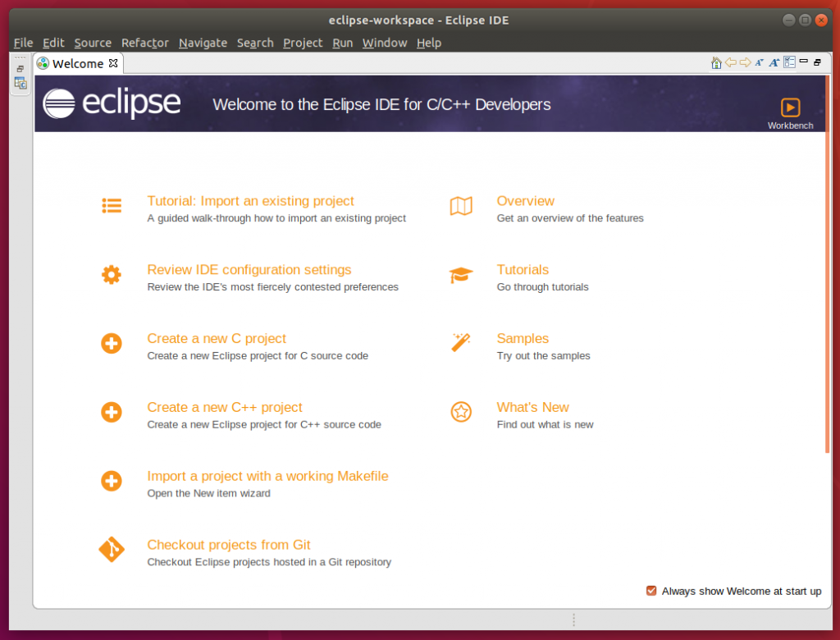The image size is (840, 640).
Task: Toggle Always show Welcome at start up
Action: (x=651, y=591)
